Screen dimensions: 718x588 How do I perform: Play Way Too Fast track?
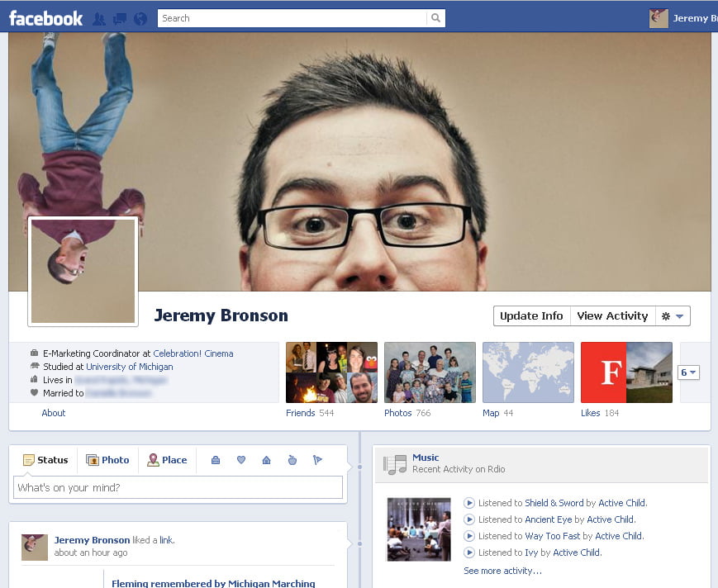469,536
